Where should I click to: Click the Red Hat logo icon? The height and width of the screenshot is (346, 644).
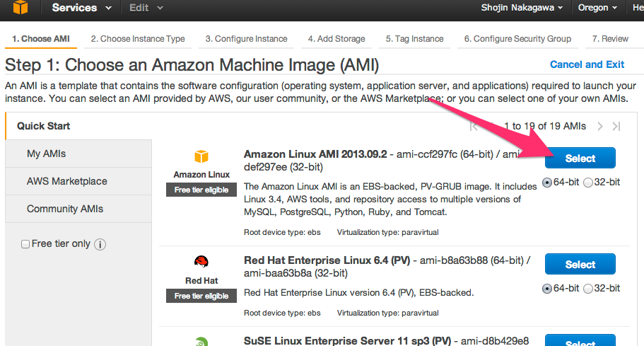click(x=201, y=262)
